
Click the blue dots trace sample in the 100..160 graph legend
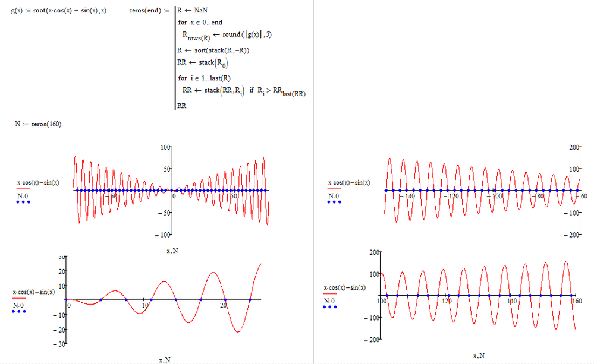330,307
